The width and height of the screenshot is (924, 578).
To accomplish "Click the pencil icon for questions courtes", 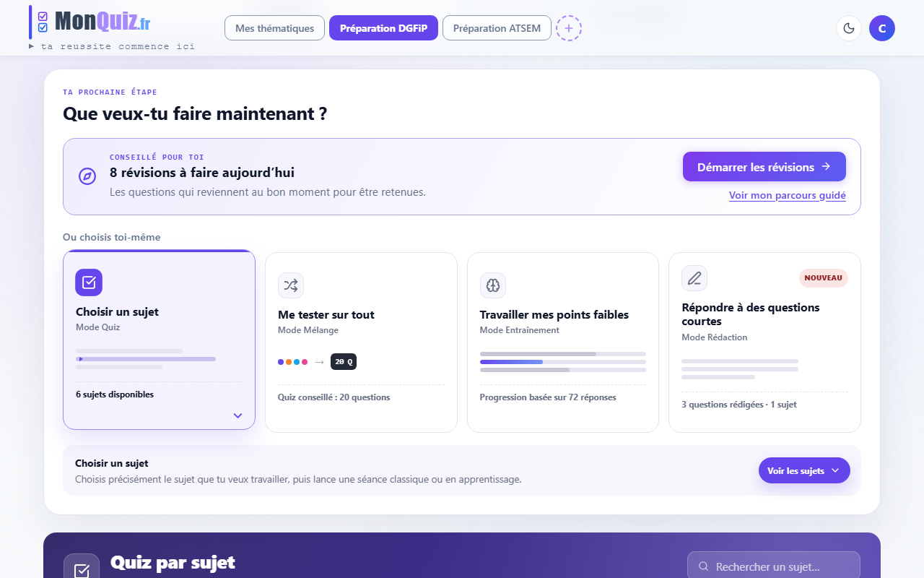I will (x=694, y=278).
